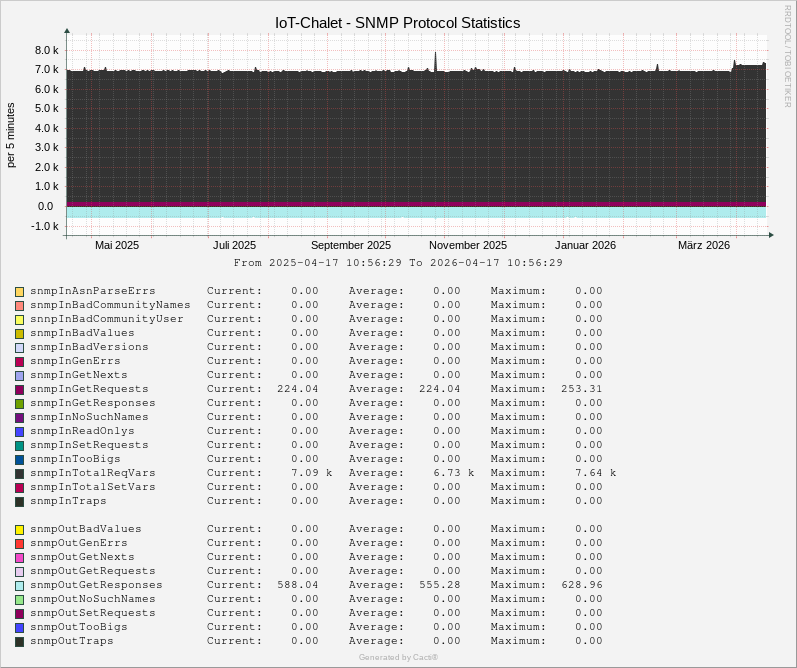797x668 pixels.
Task: Click the snmpInAsnParseErrs legend color swatch
Action: [x=19, y=291]
